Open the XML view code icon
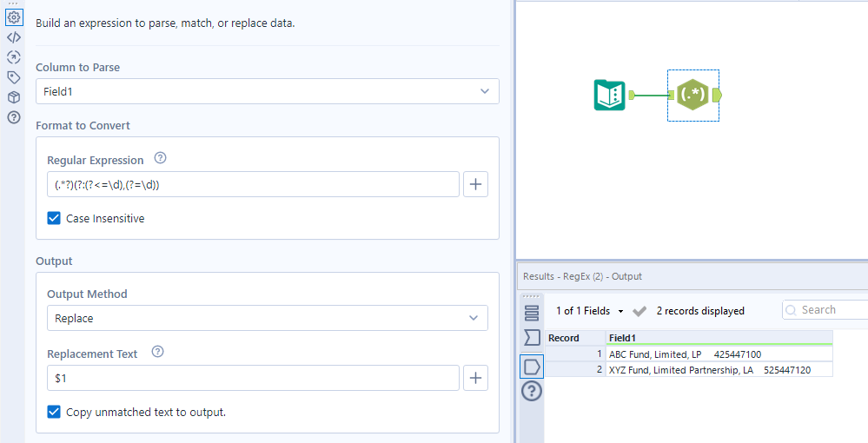 [x=14, y=37]
